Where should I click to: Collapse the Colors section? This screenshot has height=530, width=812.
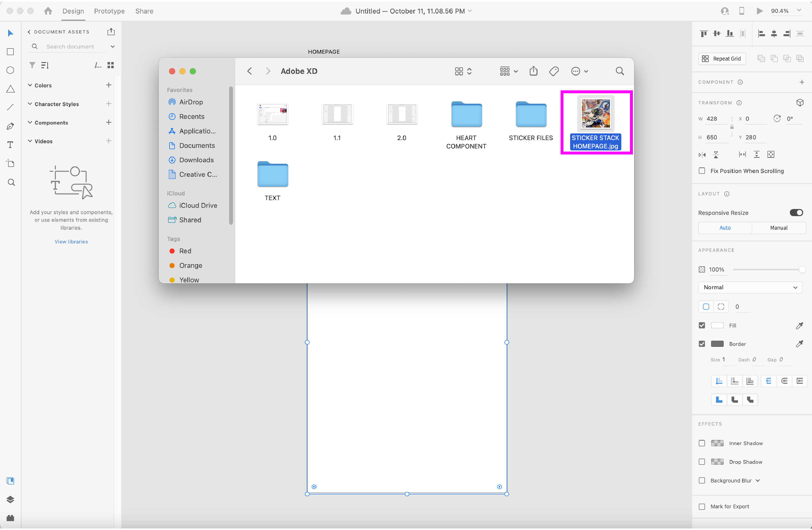pyautogui.click(x=30, y=85)
